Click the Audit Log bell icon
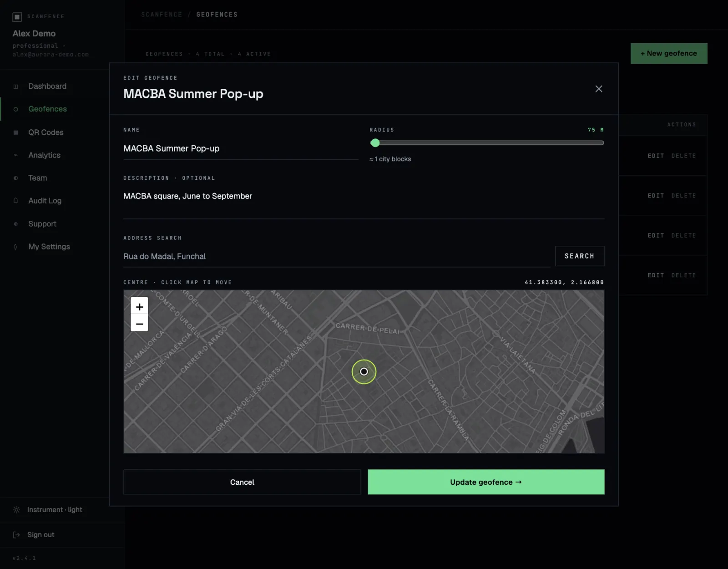728x569 pixels. pyautogui.click(x=16, y=201)
